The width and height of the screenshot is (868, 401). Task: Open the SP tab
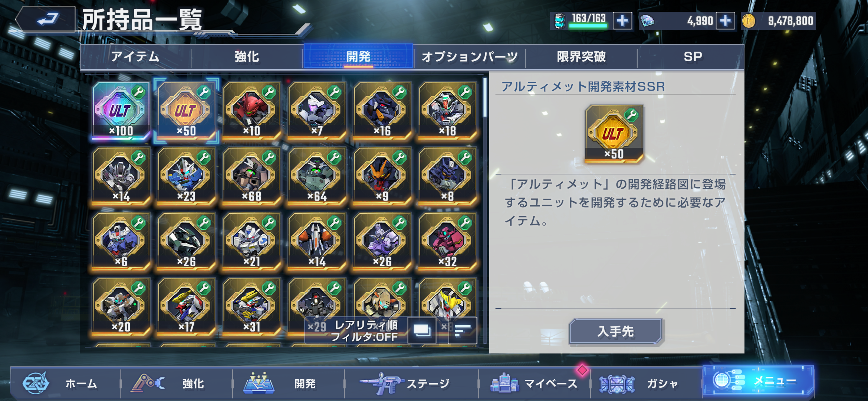(693, 57)
